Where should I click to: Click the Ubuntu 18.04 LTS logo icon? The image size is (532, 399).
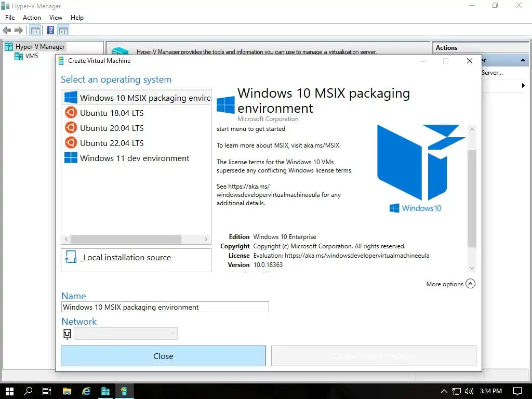(71, 112)
